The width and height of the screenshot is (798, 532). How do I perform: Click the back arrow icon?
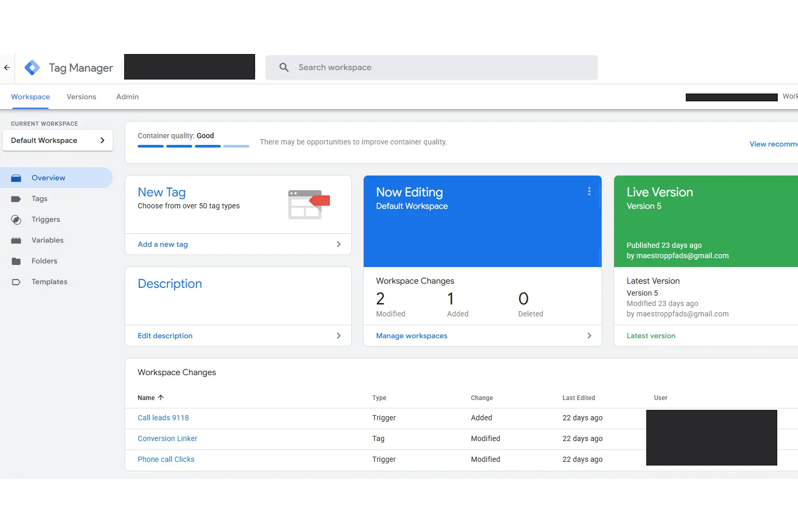tap(7, 68)
